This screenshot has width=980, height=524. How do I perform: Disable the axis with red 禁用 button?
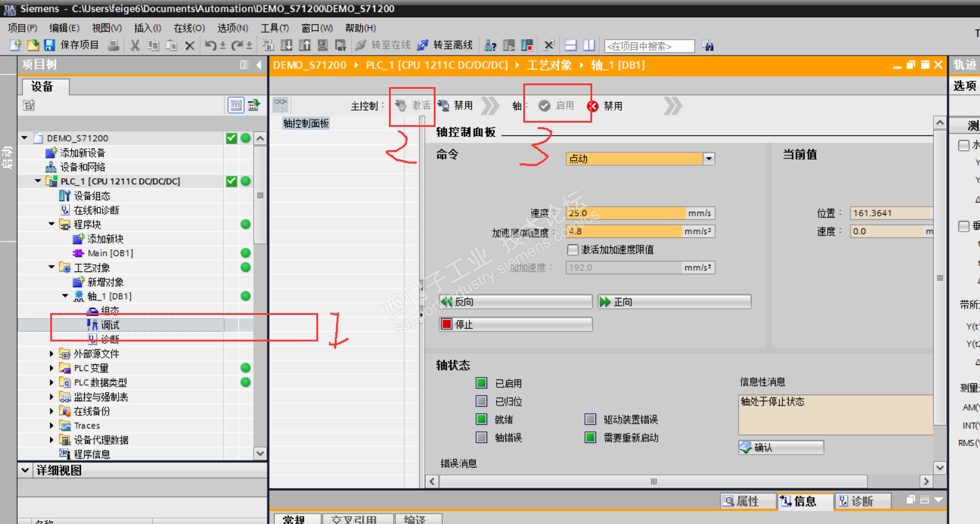pyautogui.click(x=605, y=106)
